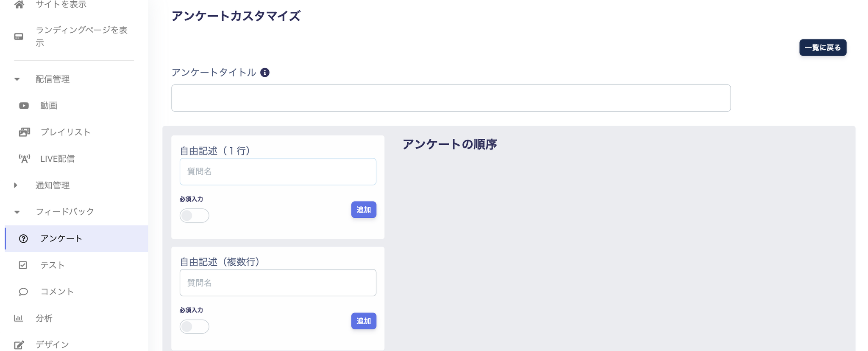This screenshot has height=351, width=868.
Task: Enable 必須入力 toggle for 自由記述（1行）
Action: tap(195, 216)
